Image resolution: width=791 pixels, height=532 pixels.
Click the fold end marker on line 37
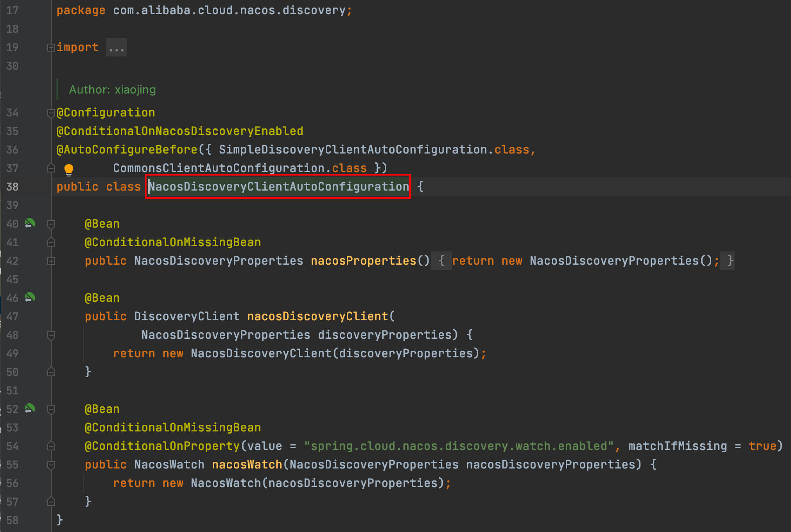[51, 168]
